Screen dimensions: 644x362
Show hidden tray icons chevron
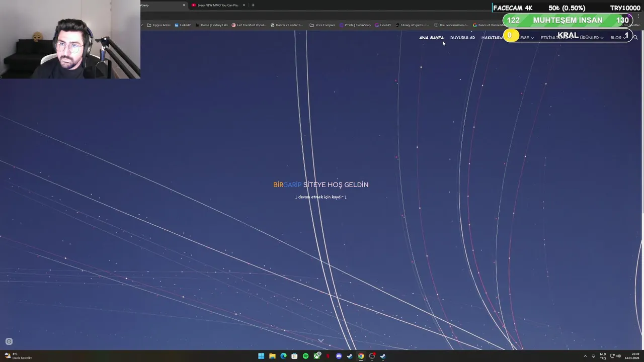click(585, 356)
